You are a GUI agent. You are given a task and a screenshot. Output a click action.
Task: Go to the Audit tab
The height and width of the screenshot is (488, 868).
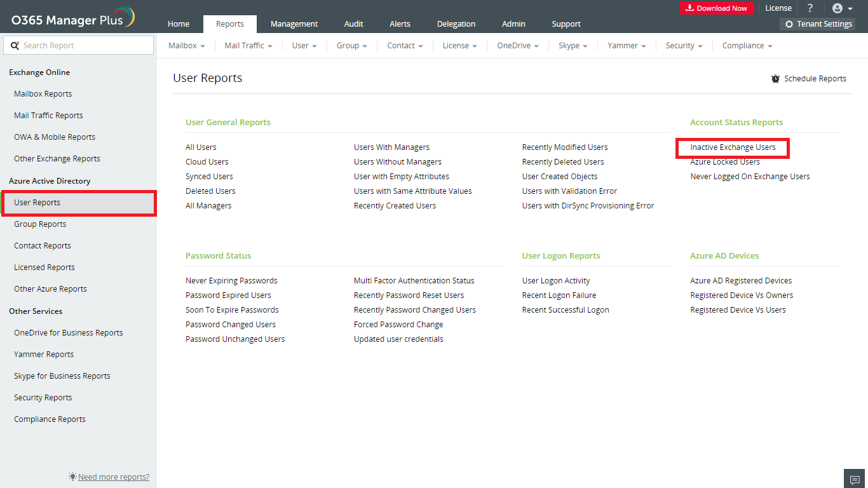(354, 24)
